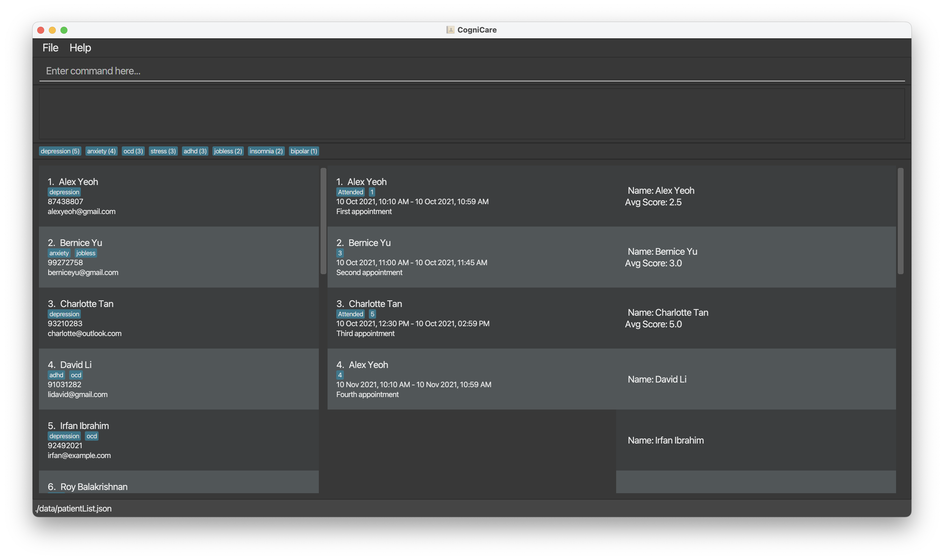Click the bipolar (1) tag chip

(x=304, y=151)
